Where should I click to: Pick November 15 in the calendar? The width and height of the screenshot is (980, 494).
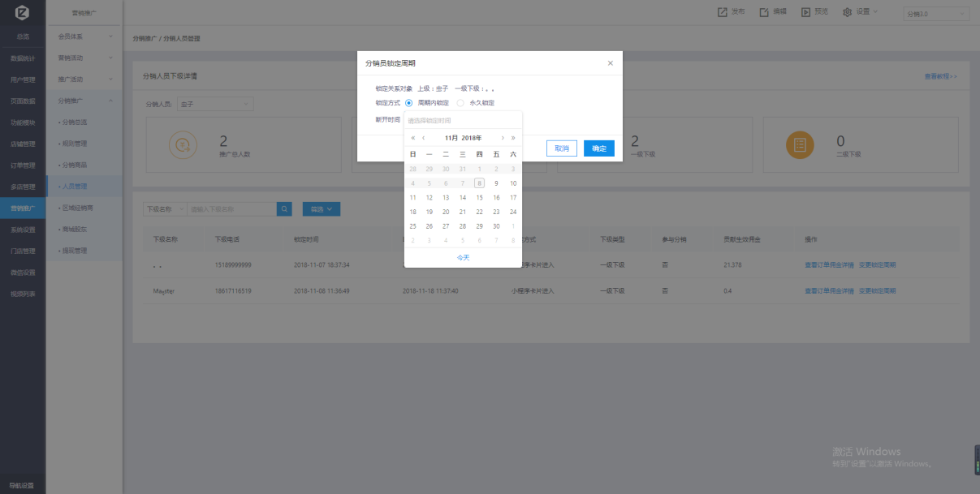pos(479,198)
